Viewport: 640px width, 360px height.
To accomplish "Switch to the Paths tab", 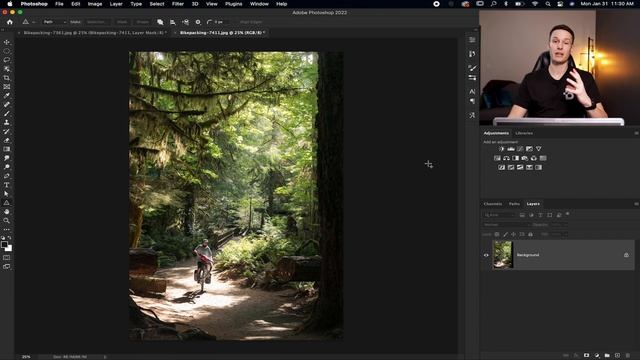I will (514, 204).
